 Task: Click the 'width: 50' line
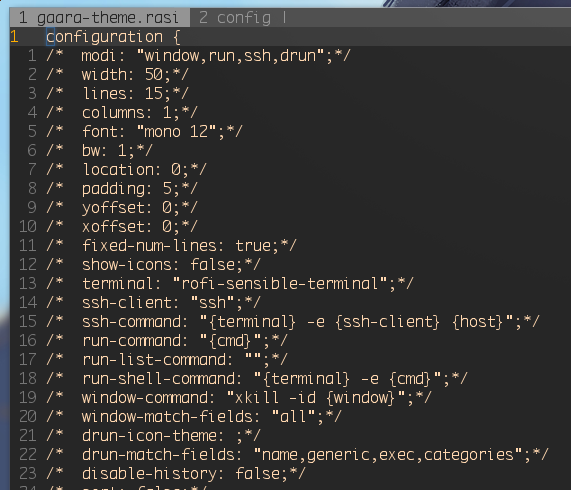[117, 75]
